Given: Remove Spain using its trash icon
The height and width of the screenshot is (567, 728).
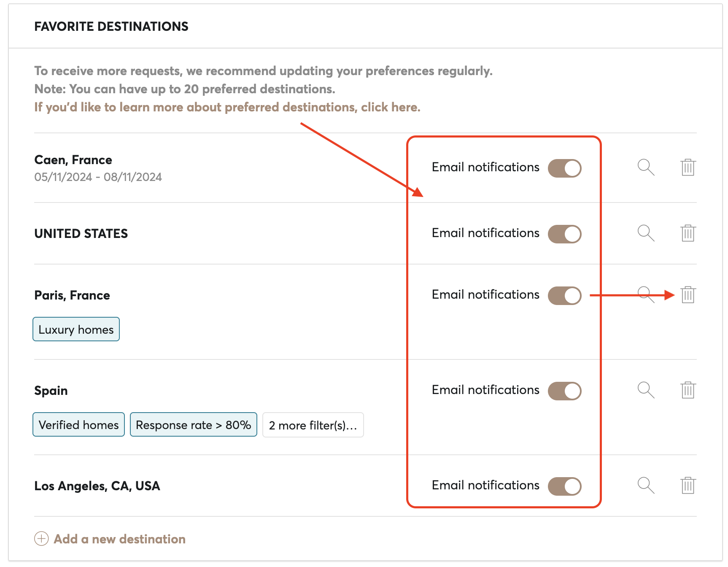Looking at the screenshot, I should pos(687,390).
